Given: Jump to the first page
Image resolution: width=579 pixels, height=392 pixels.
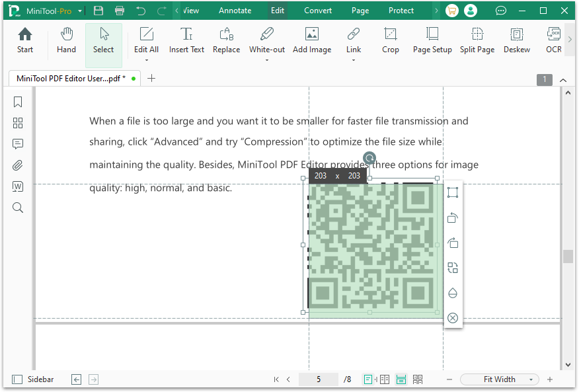Looking at the screenshot, I should click(276, 379).
